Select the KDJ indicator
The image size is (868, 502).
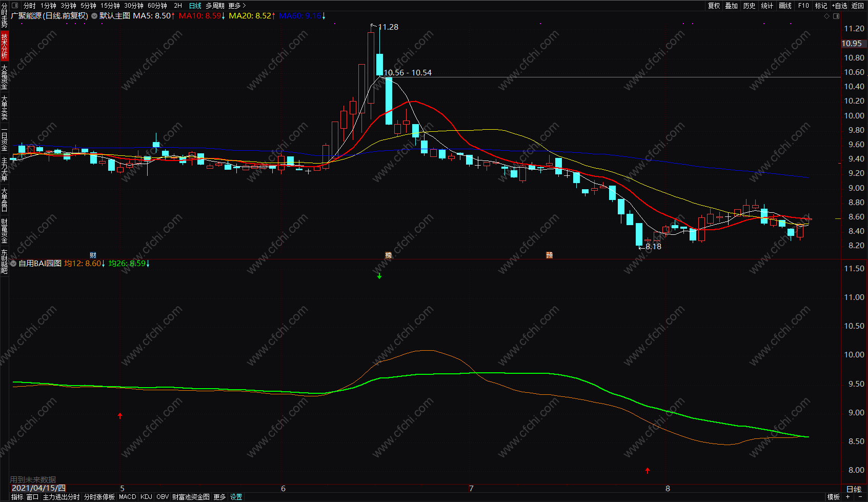(x=147, y=497)
